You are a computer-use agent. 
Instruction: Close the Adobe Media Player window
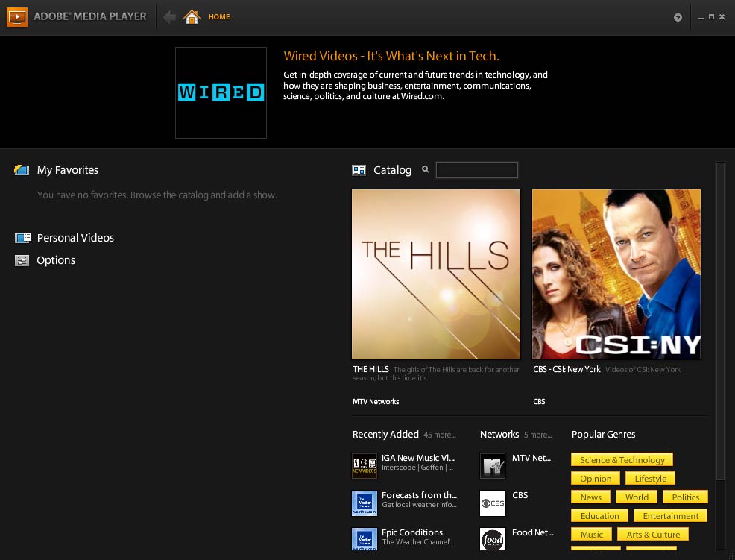(722, 17)
